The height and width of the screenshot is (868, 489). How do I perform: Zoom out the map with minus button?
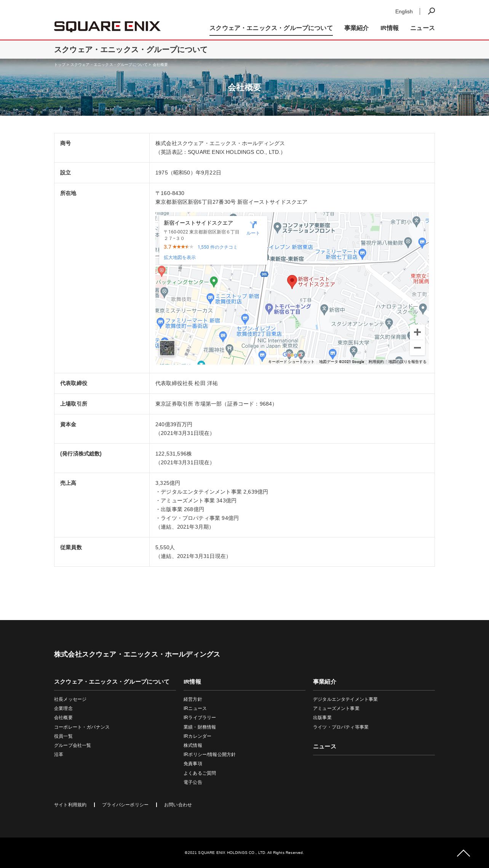417,348
